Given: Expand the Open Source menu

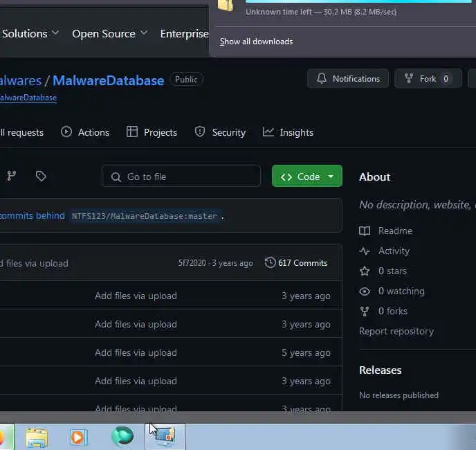Looking at the screenshot, I should click(x=110, y=33).
